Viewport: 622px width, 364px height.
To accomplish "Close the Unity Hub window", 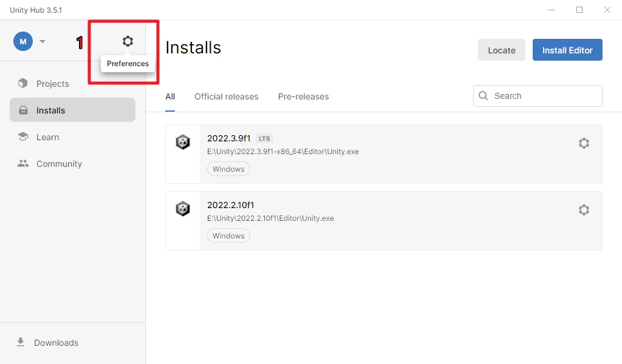I will (607, 10).
